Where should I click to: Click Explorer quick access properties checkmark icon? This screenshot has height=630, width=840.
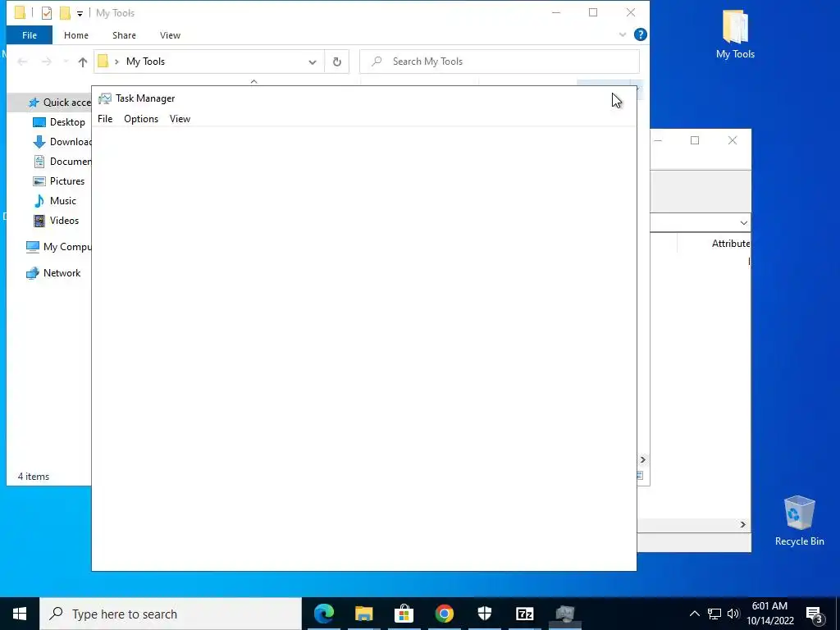47,13
